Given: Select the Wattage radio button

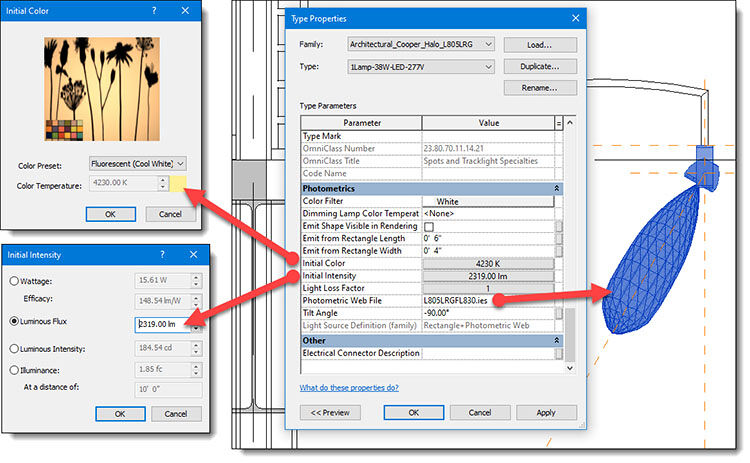Looking at the screenshot, I should pyautogui.click(x=13, y=283).
